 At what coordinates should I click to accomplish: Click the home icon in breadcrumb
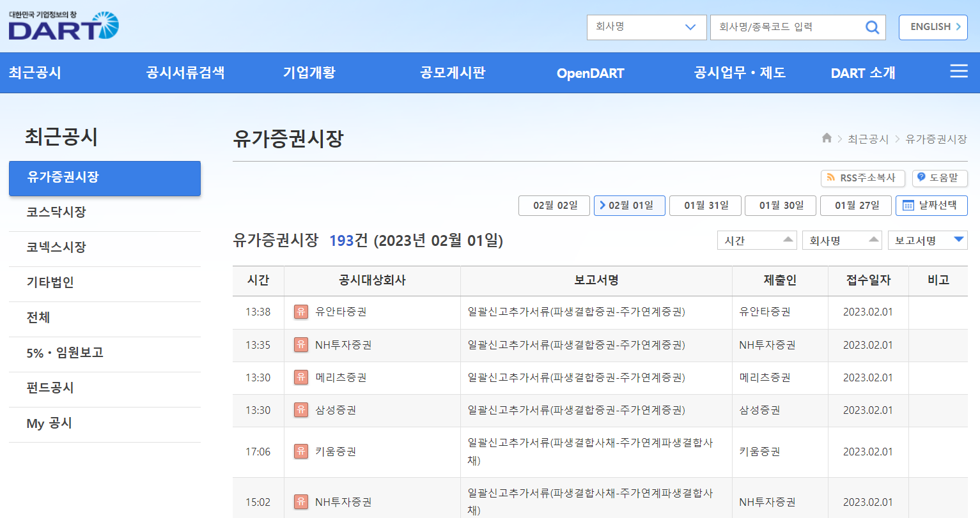pos(827,138)
